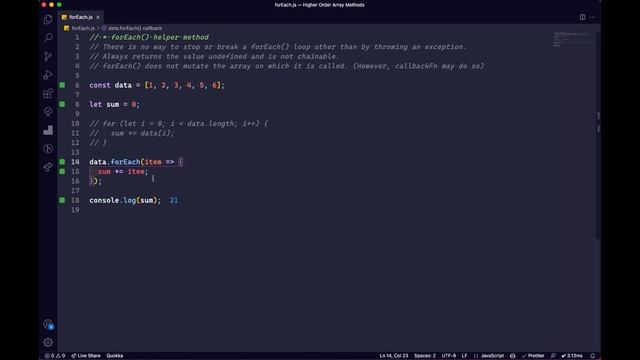640x360 pixels.
Task: Start Live Share from status bar
Action: coord(86,356)
